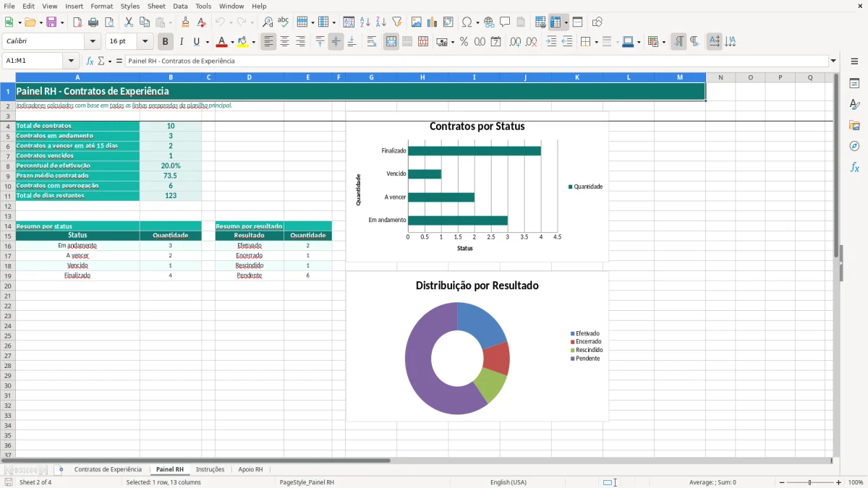Apply the red font color

pyautogui.click(x=223, y=42)
